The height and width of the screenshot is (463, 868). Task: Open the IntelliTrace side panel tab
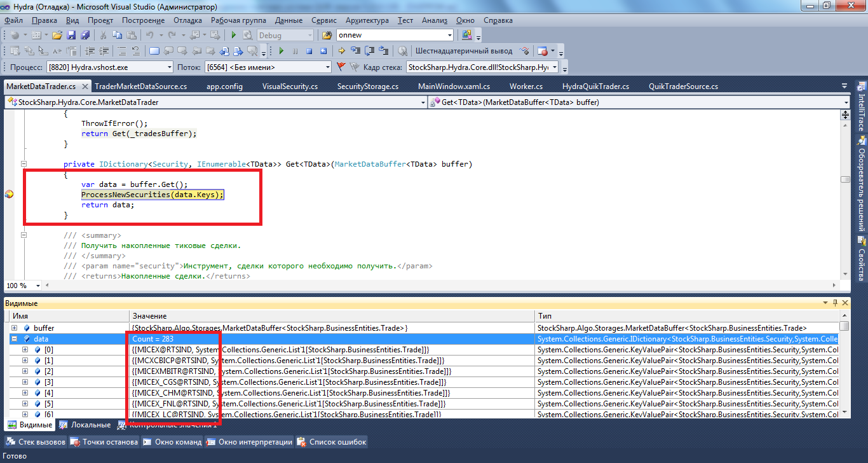pyautogui.click(x=862, y=106)
